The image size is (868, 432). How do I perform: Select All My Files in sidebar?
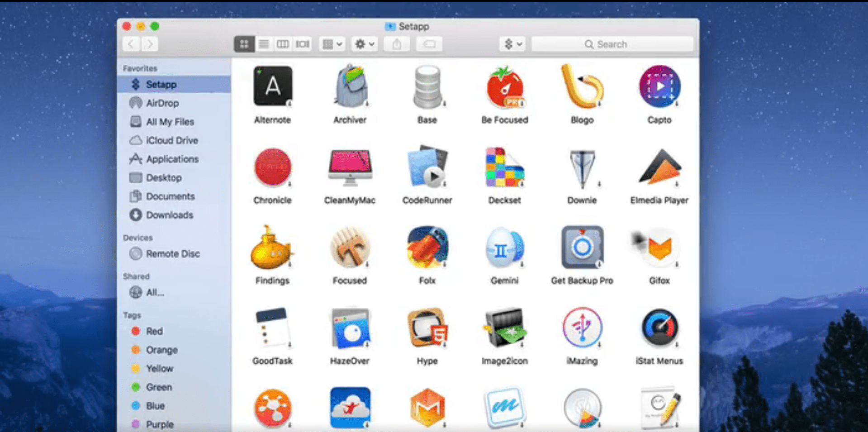[x=174, y=122]
